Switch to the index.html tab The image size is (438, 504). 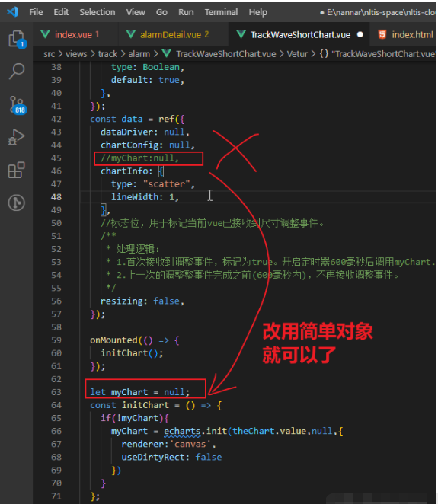404,34
